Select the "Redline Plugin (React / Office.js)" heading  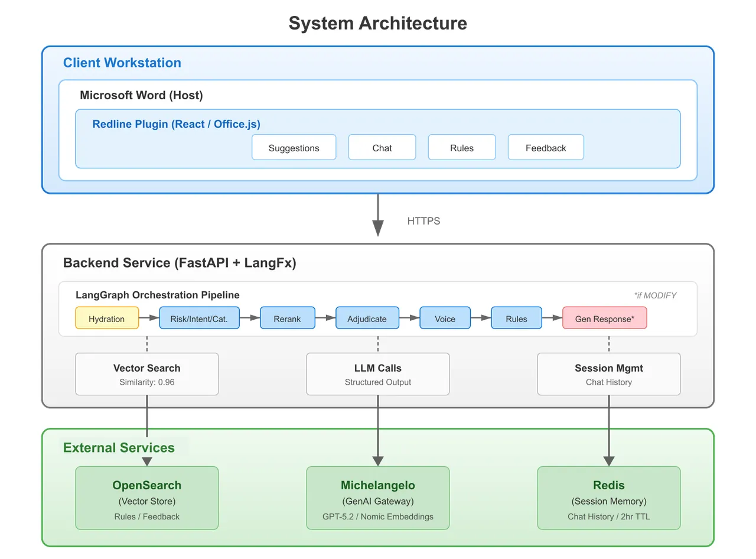click(177, 124)
